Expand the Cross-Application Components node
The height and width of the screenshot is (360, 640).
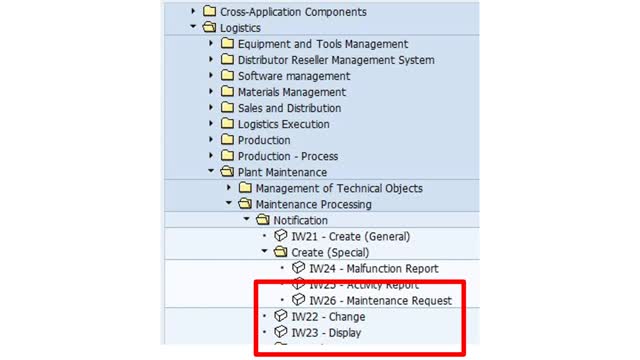(x=193, y=11)
